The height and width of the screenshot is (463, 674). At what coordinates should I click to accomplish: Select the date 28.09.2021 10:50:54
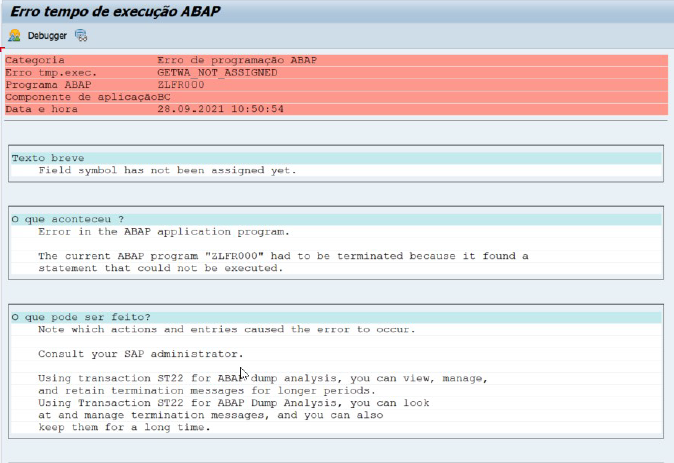click(221, 109)
